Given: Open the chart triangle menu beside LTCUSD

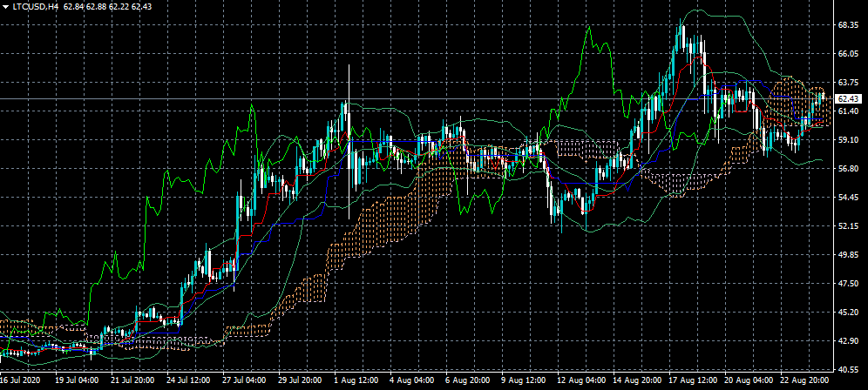Looking at the screenshot, I should coord(5,7).
